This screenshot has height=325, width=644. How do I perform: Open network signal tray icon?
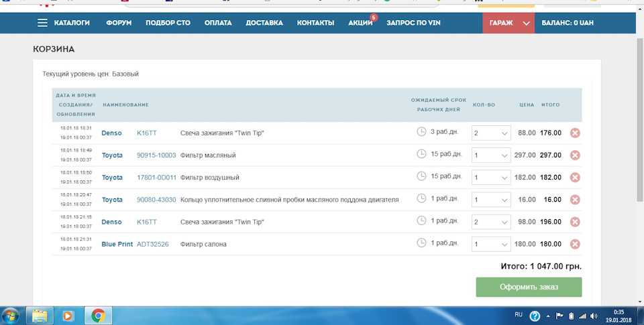point(582,316)
